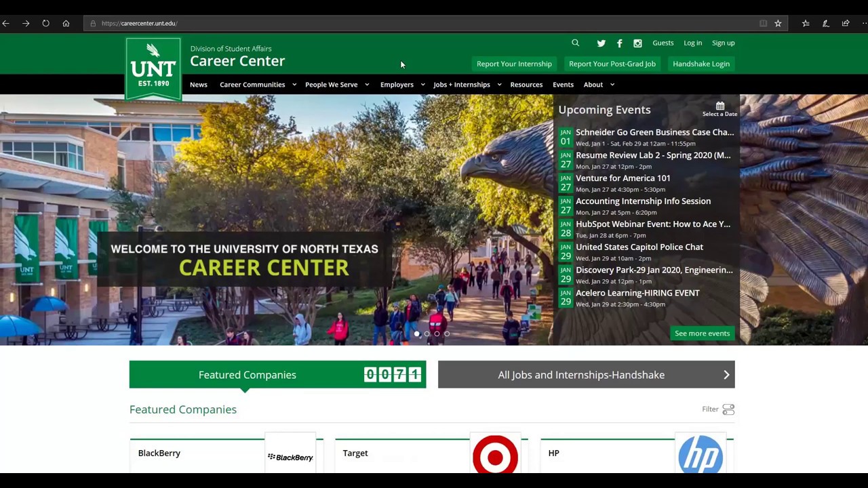This screenshot has width=868, height=488.
Task: Go back with the browser back arrow
Action: (5, 23)
